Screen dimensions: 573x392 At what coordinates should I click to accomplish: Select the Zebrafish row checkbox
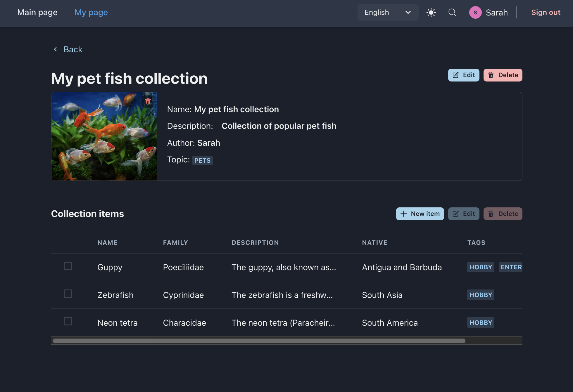[68, 294]
